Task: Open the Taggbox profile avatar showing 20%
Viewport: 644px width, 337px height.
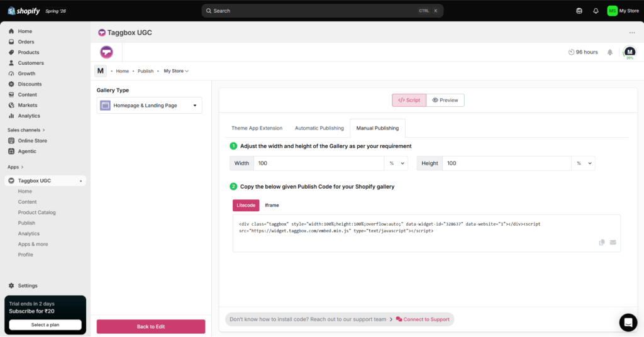Action: (630, 53)
